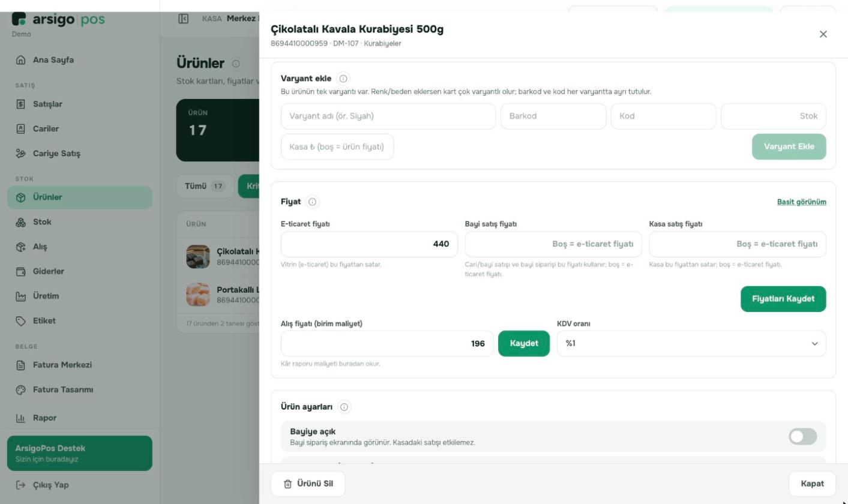Click the Ürünü Sil button

click(308, 484)
